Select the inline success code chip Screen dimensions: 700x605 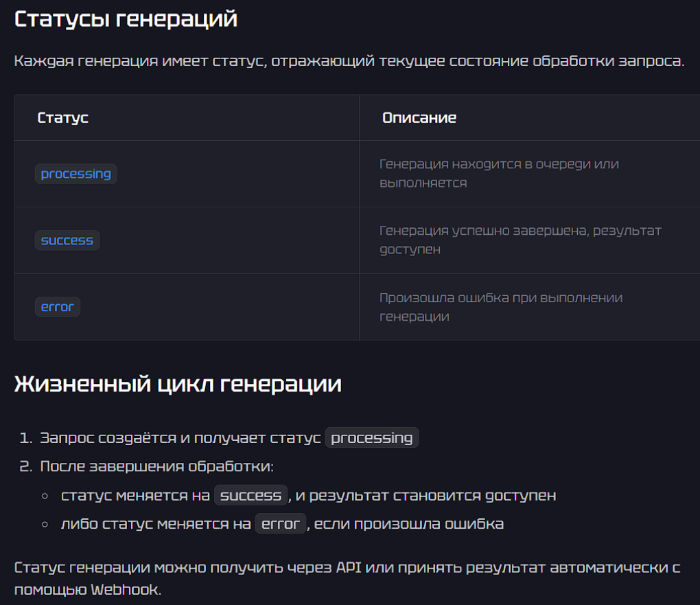(250, 494)
